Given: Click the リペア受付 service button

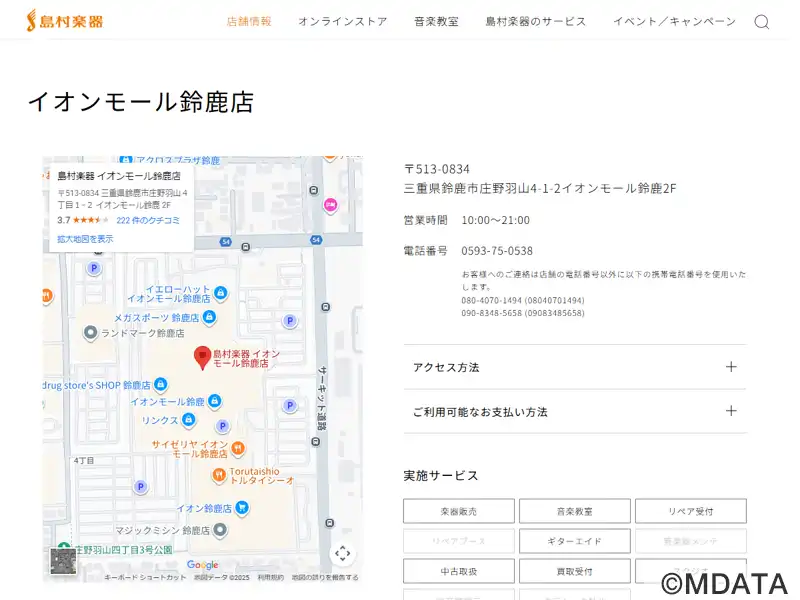Looking at the screenshot, I should 690,511.
